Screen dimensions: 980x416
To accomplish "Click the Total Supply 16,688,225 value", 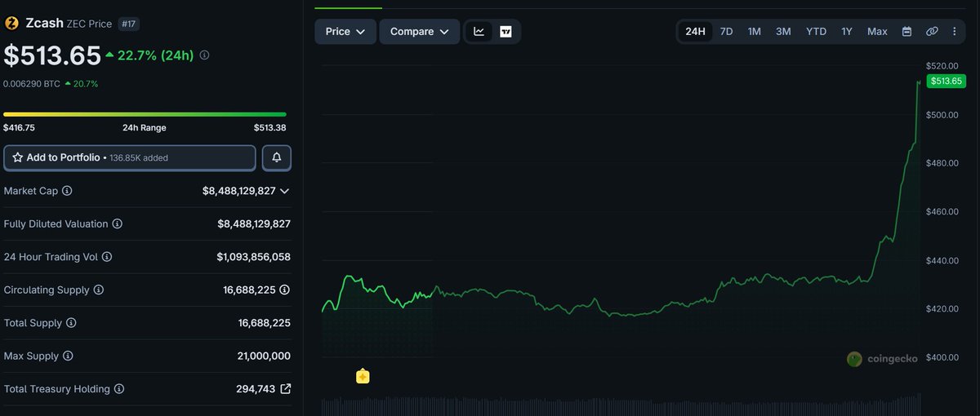I will point(264,323).
